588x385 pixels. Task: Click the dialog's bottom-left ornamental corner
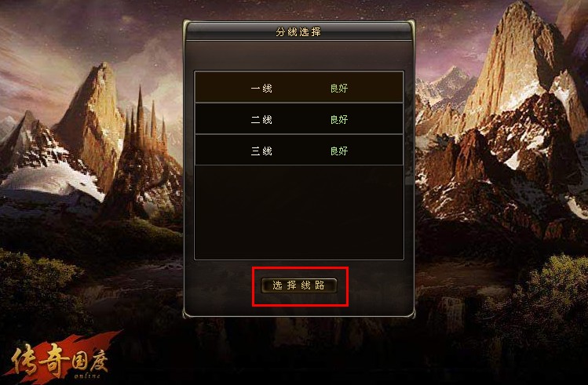point(187,311)
